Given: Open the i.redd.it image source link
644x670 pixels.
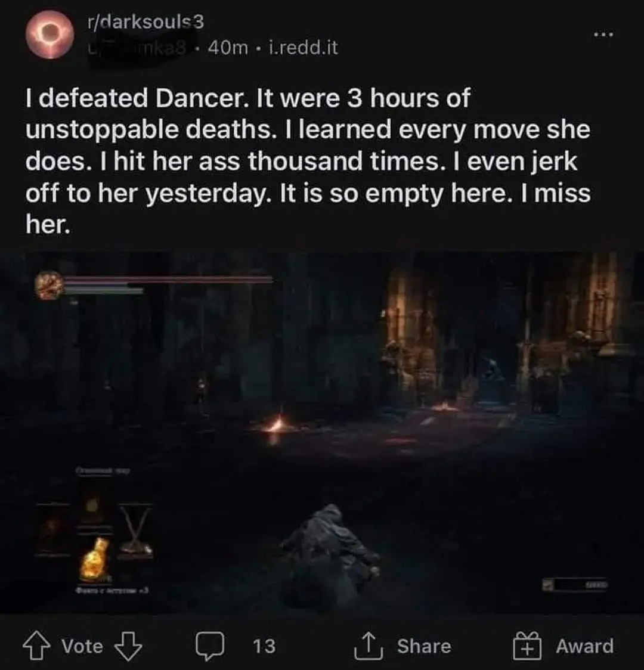Looking at the screenshot, I should tap(304, 48).
